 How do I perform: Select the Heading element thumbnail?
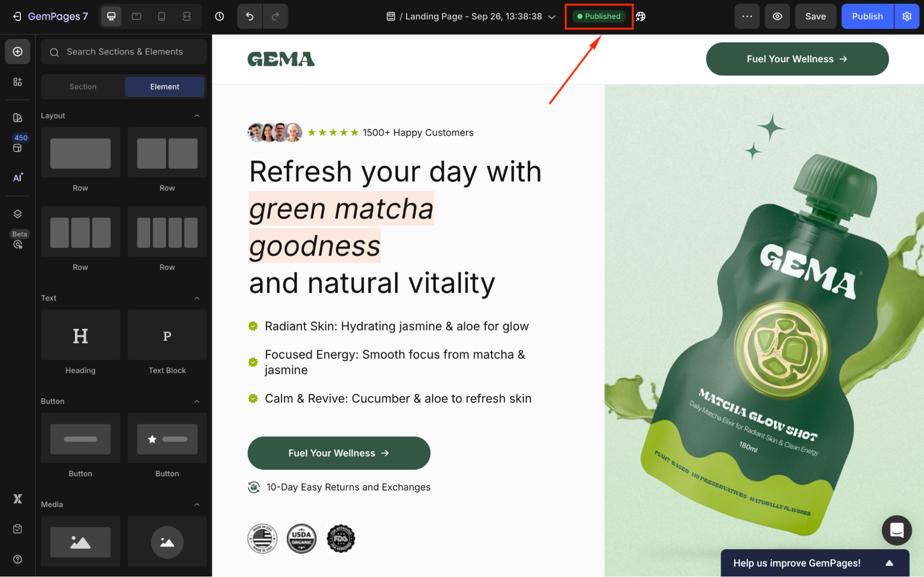point(80,336)
